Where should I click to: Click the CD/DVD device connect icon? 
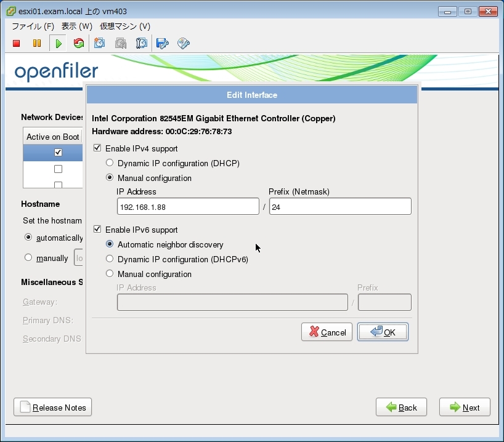pyautogui.click(x=184, y=43)
